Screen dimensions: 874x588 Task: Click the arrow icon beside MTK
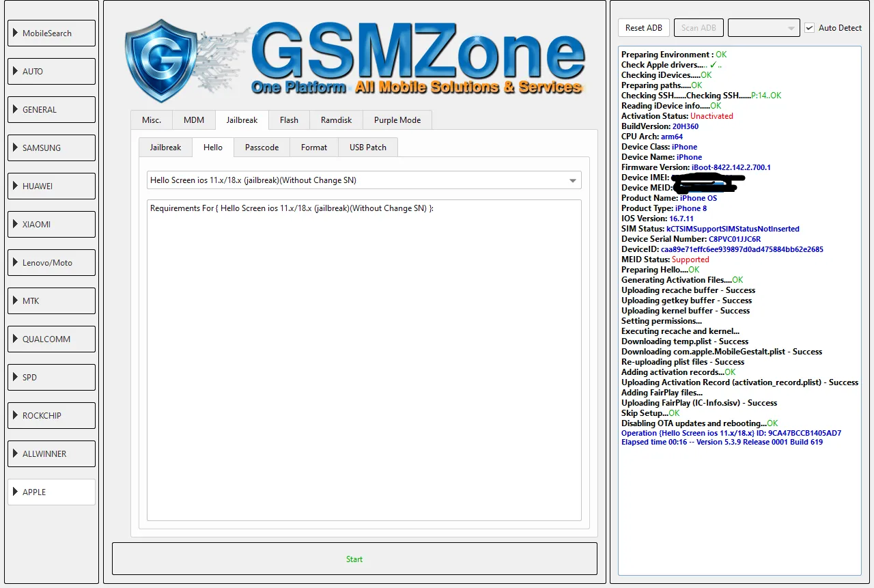click(x=16, y=301)
